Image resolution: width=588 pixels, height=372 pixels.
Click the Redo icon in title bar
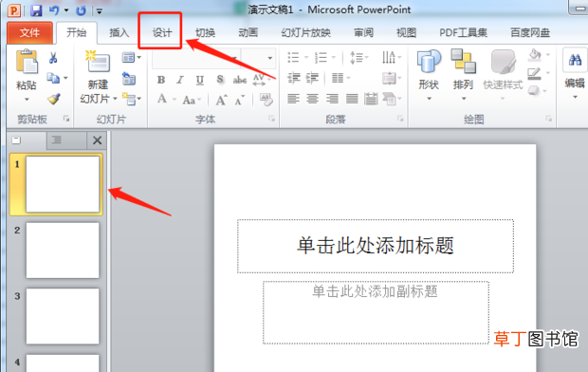pyautogui.click(x=81, y=10)
